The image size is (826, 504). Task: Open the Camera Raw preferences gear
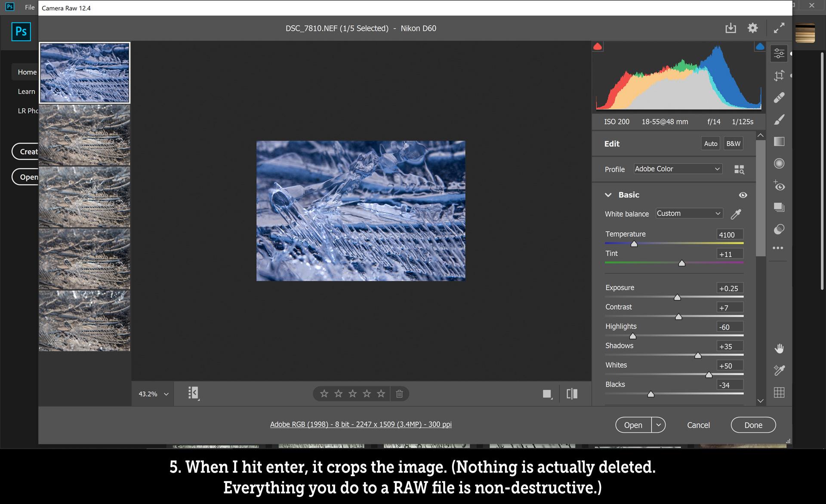click(x=752, y=28)
